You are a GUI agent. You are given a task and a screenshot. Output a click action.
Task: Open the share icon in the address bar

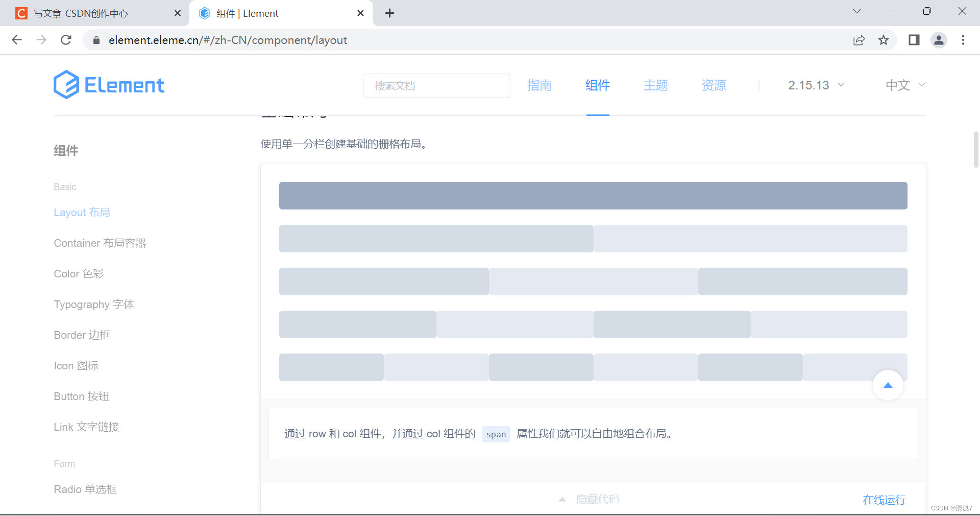pyautogui.click(x=860, y=40)
